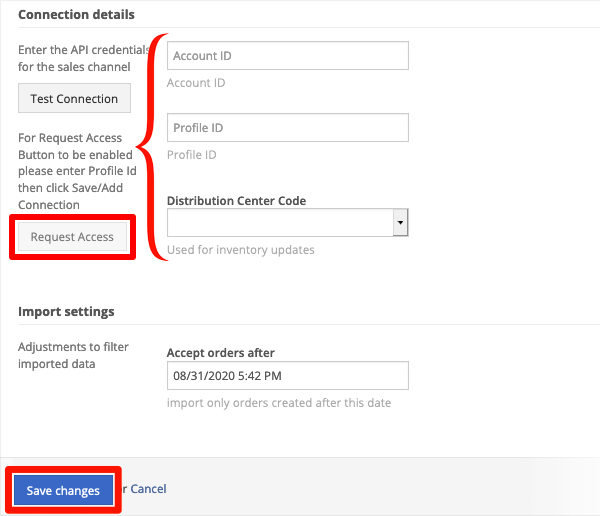Save changes with the blue button

(x=63, y=490)
